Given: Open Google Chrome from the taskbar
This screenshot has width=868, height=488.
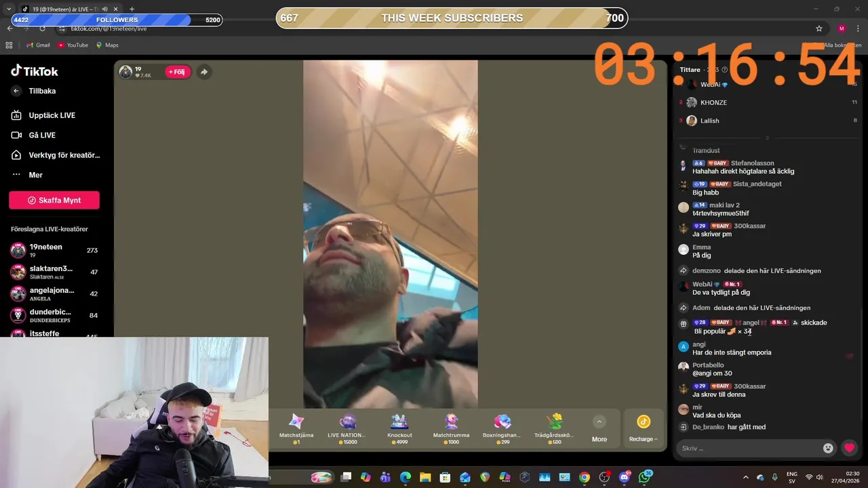Looking at the screenshot, I should (x=585, y=477).
